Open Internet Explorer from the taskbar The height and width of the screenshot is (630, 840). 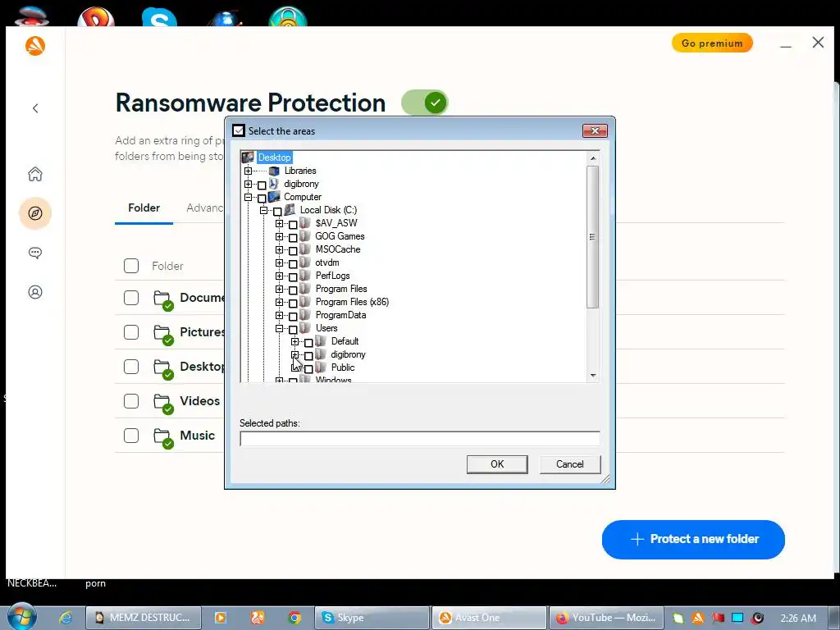(66, 618)
